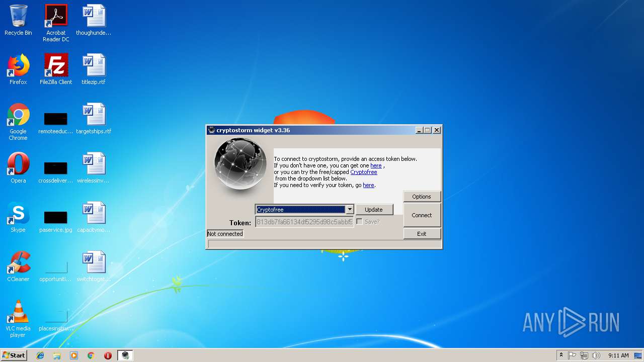Open targetships.rtf document
This screenshot has height=362, width=644.
[x=94, y=119]
